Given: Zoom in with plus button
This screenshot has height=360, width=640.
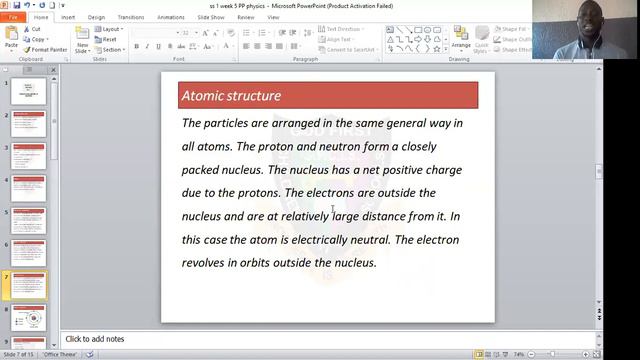Looking at the screenshot, I should point(586,354).
